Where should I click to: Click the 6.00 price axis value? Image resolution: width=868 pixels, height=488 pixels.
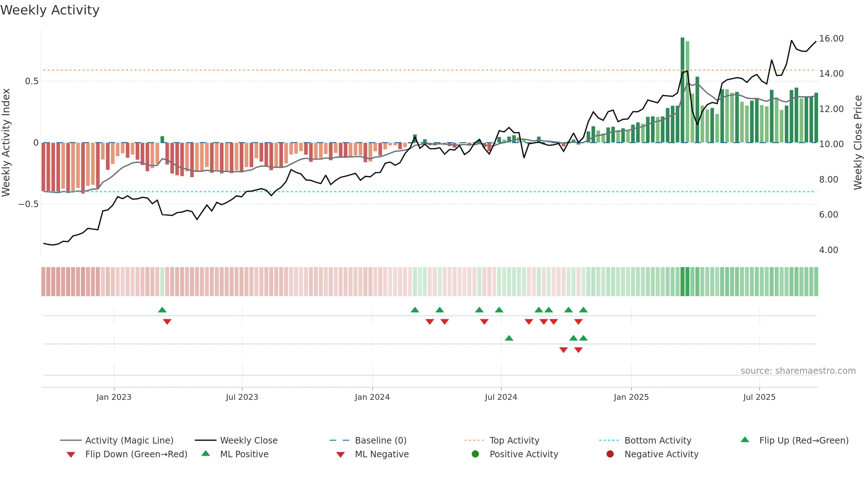coord(829,215)
